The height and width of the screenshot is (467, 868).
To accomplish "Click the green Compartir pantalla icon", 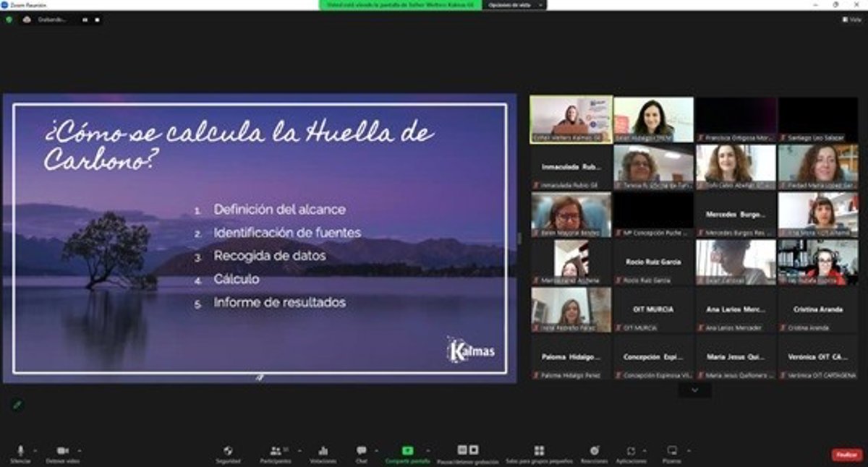I will pyautogui.click(x=407, y=451).
